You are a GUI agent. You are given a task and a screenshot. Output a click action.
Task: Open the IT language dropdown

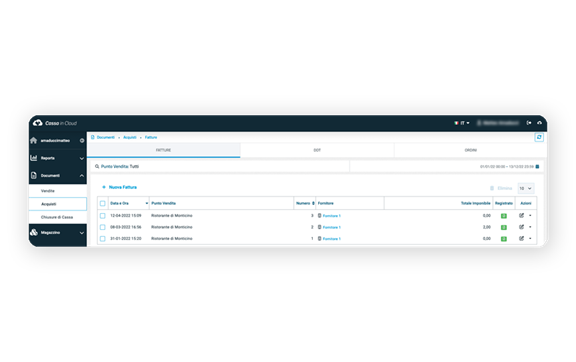pyautogui.click(x=465, y=123)
